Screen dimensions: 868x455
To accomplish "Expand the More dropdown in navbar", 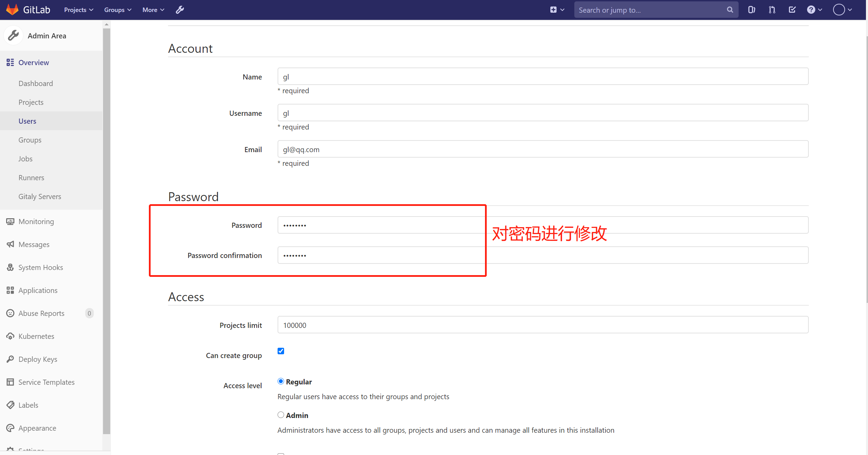I will pyautogui.click(x=153, y=10).
